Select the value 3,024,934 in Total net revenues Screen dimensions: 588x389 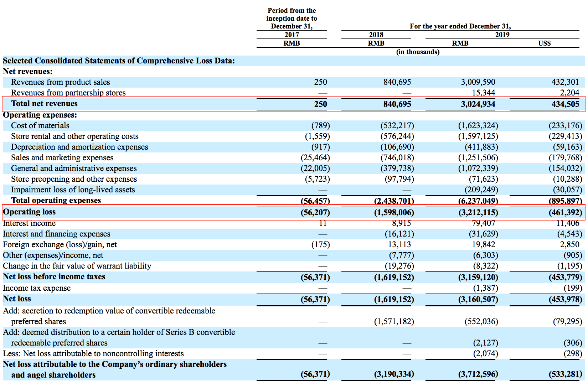(478, 104)
